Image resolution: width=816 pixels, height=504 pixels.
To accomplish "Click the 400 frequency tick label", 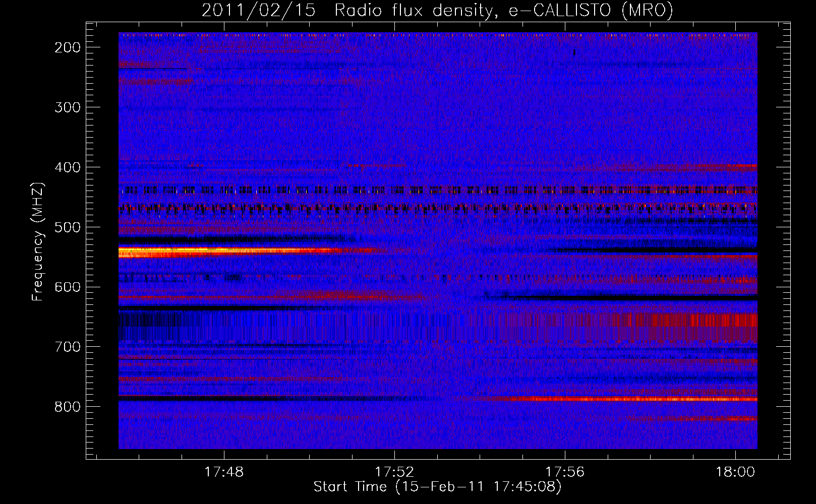I will [67, 167].
